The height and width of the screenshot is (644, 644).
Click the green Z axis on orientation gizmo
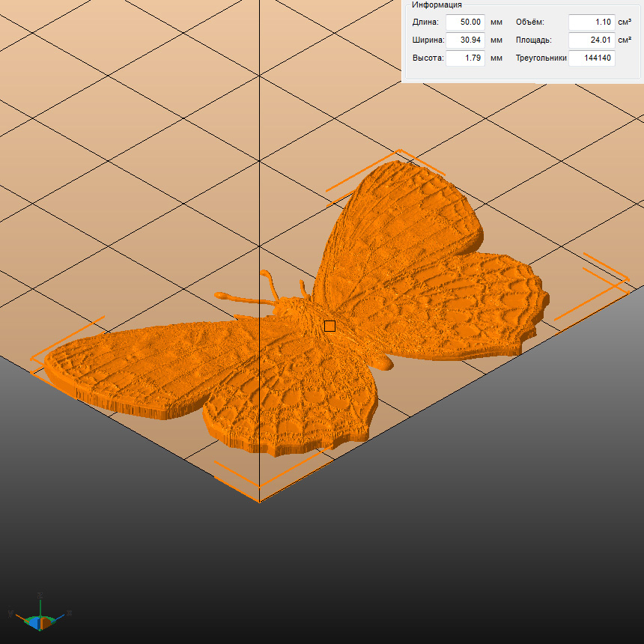tap(40, 604)
